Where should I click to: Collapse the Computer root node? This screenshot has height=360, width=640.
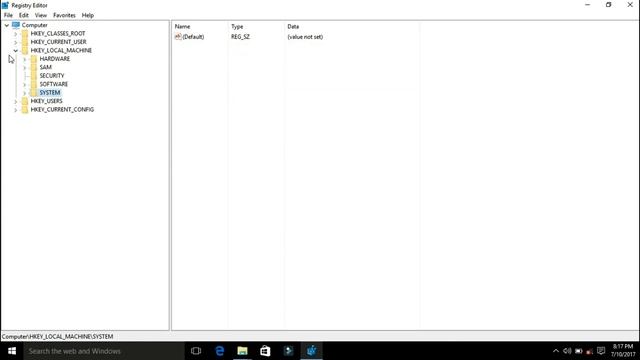coord(7,25)
